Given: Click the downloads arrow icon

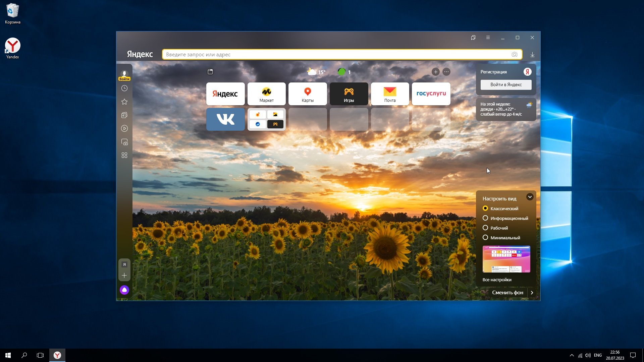Looking at the screenshot, I should pos(532,54).
